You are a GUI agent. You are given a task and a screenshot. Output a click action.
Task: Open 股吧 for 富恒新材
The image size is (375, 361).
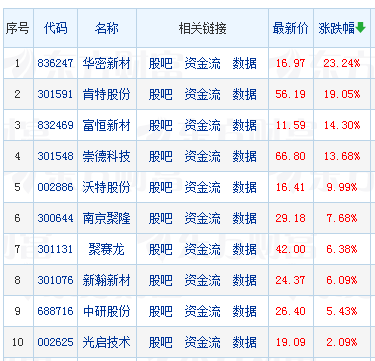[x=161, y=125]
